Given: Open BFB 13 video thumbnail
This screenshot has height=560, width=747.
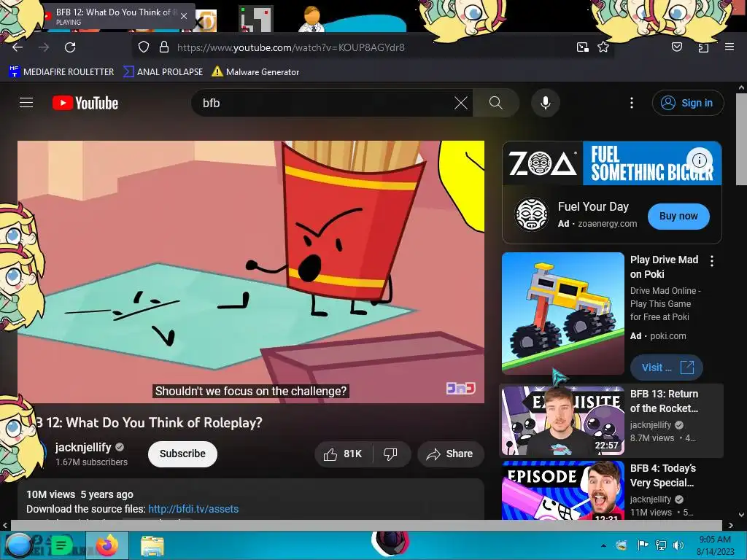Looking at the screenshot, I should [x=563, y=421].
